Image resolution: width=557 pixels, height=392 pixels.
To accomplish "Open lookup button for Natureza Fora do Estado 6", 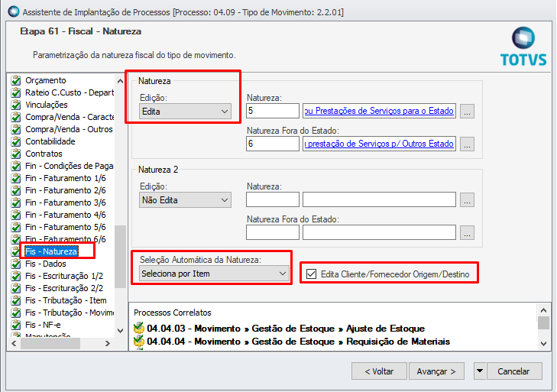I will pos(467,144).
